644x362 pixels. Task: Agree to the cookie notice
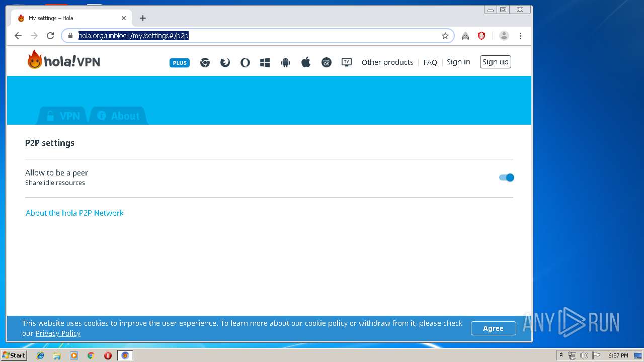(x=493, y=328)
